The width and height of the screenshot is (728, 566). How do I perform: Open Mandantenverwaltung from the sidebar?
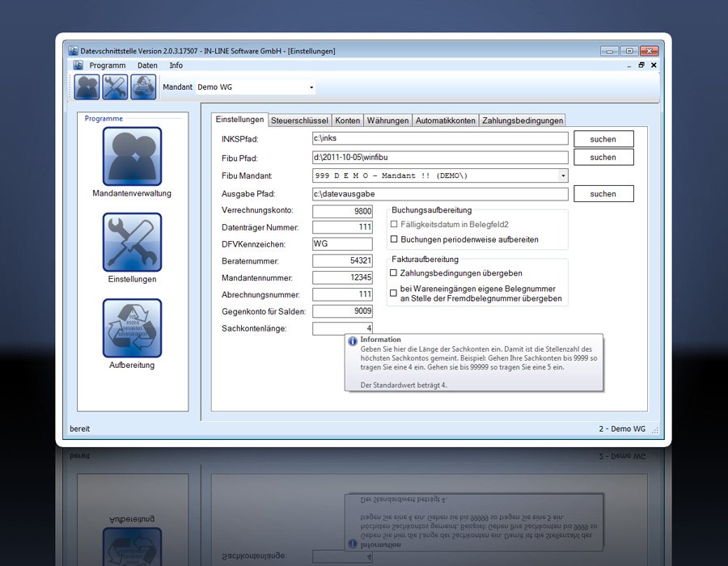(132, 157)
